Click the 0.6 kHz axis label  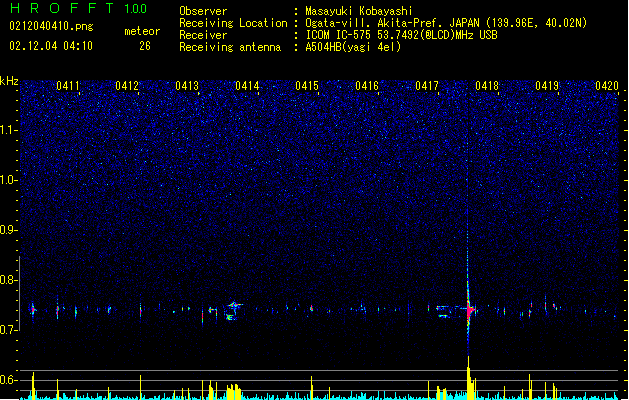(x=8, y=380)
